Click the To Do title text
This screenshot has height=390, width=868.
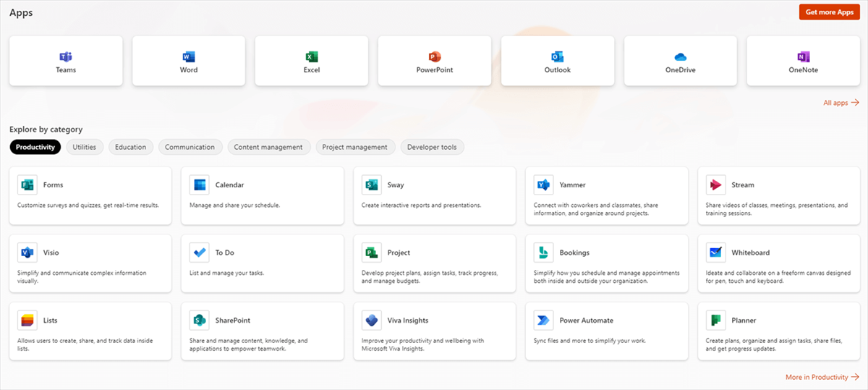point(225,253)
